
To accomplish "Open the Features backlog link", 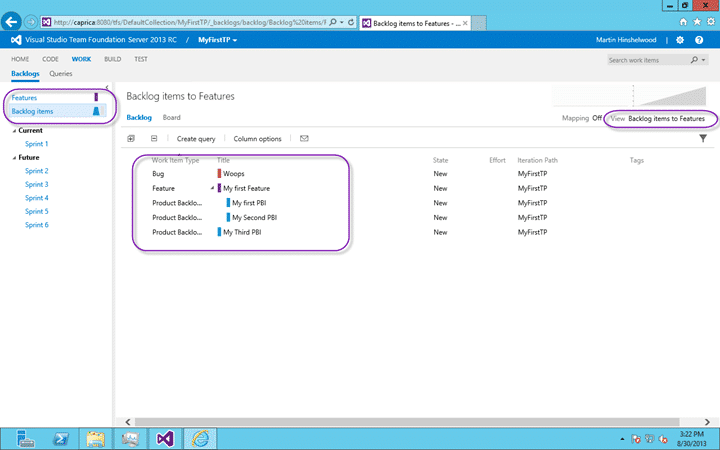I will (24, 97).
